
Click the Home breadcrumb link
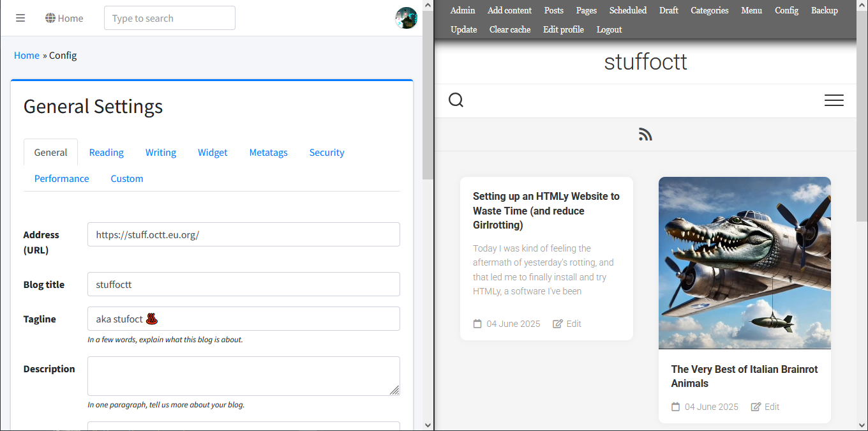[x=27, y=56]
